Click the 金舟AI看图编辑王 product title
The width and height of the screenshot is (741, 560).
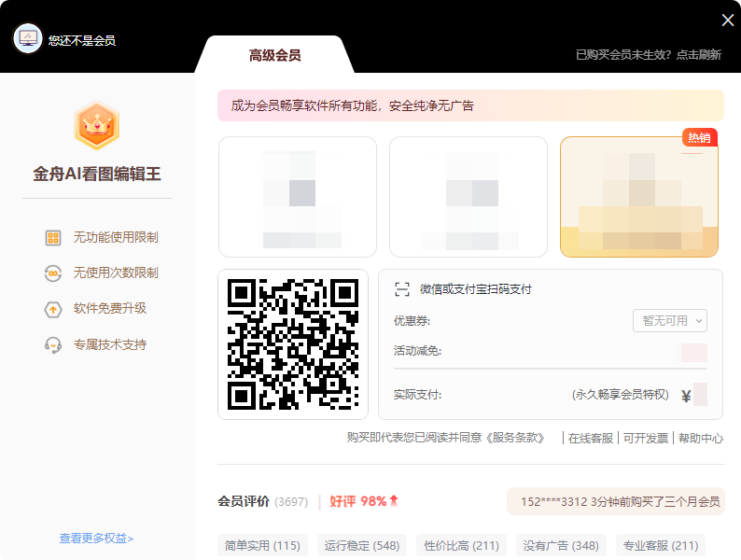click(97, 174)
